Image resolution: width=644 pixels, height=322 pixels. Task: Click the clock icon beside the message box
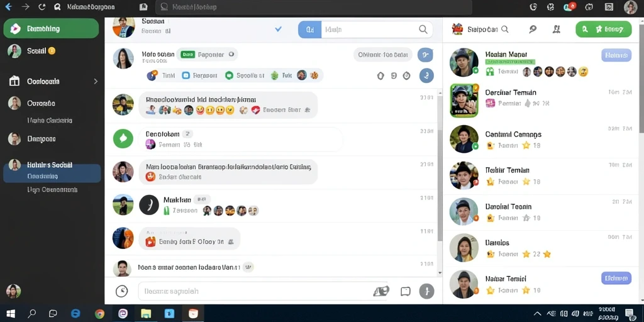pos(121,291)
